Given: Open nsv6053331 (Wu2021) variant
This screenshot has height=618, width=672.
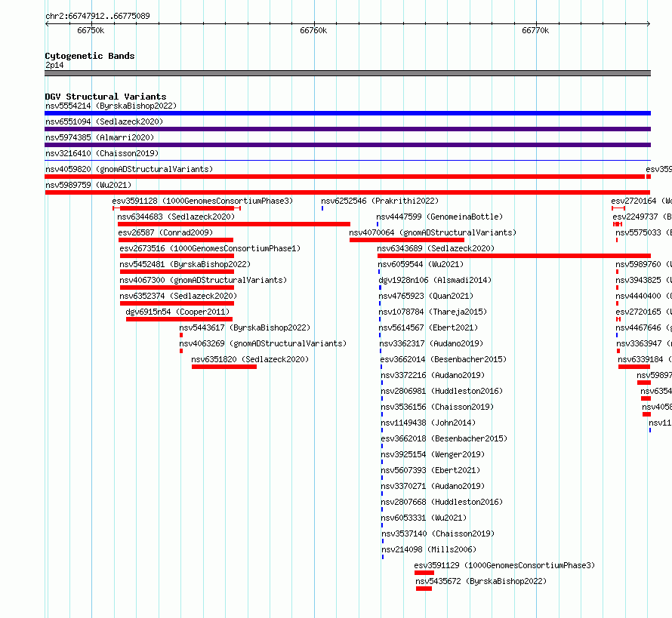Looking at the screenshot, I should (424, 518).
